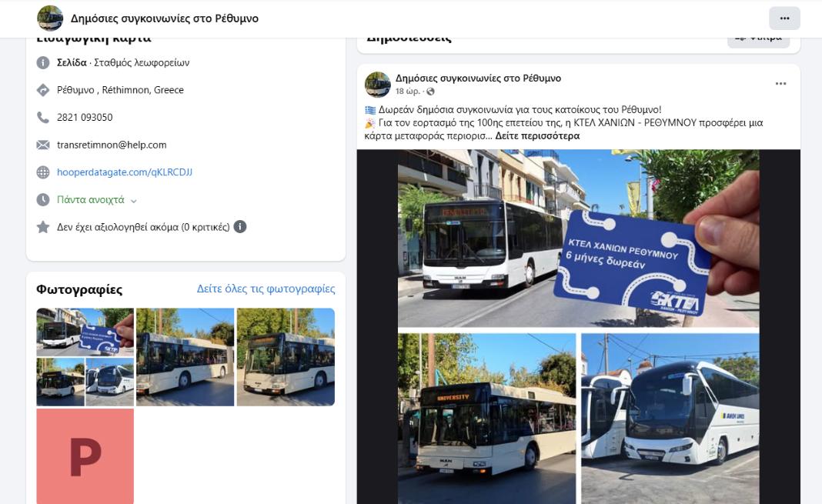Open the Φίλτρα posts filter button
Screen dimensions: 822x504
[x=758, y=37]
